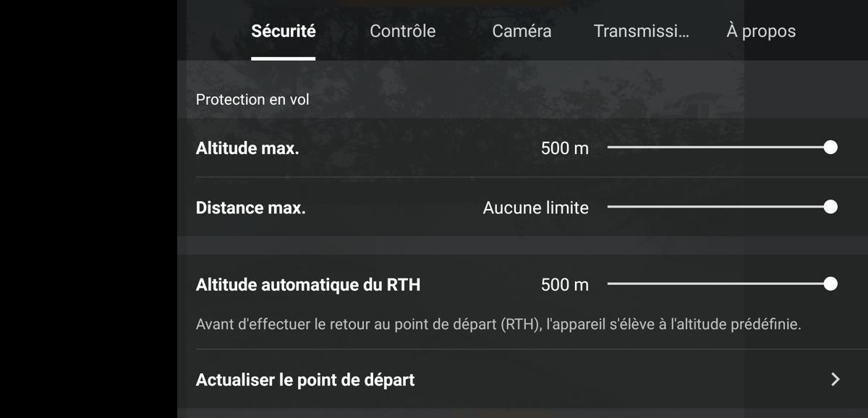Tap the 500 m RTH altitude value
The image size is (868, 418).
[564, 285]
